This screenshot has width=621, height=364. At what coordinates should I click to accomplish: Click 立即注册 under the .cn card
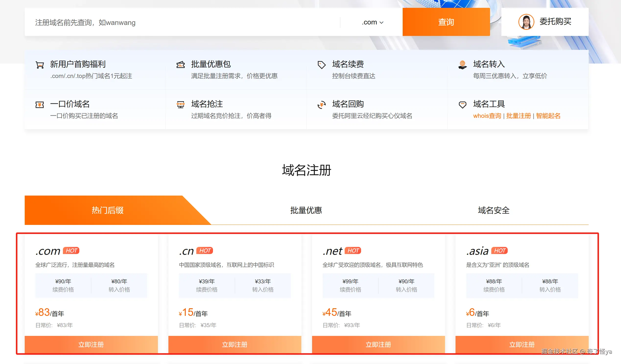(x=234, y=344)
